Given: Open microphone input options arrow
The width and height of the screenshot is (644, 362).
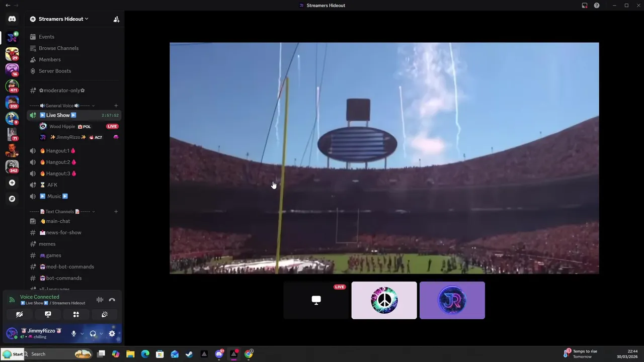Looking at the screenshot, I should point(82,333).
